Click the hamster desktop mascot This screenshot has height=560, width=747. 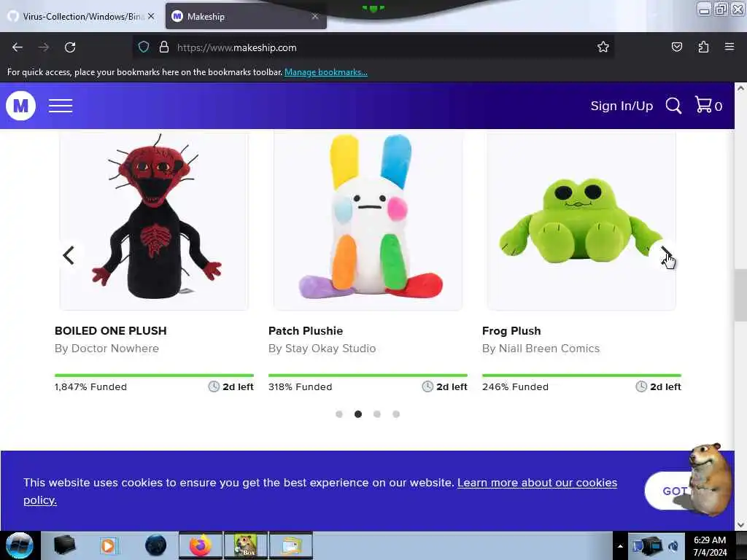pyautogui.click(x=710, y=480)
